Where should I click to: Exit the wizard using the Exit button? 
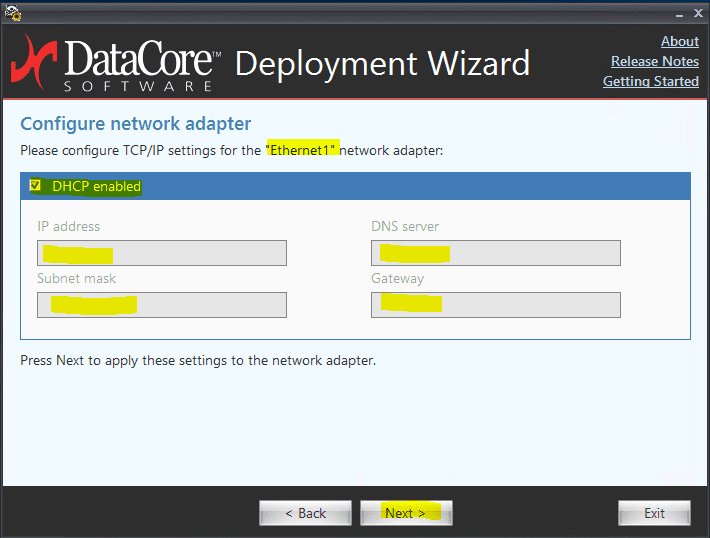[x=654, y=513]
